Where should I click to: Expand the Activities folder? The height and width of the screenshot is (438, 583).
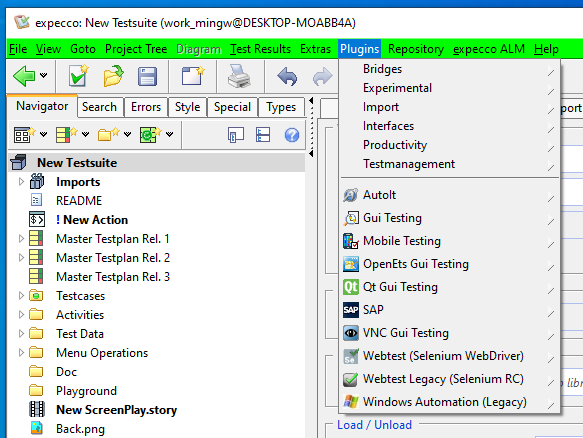[21, 315]
